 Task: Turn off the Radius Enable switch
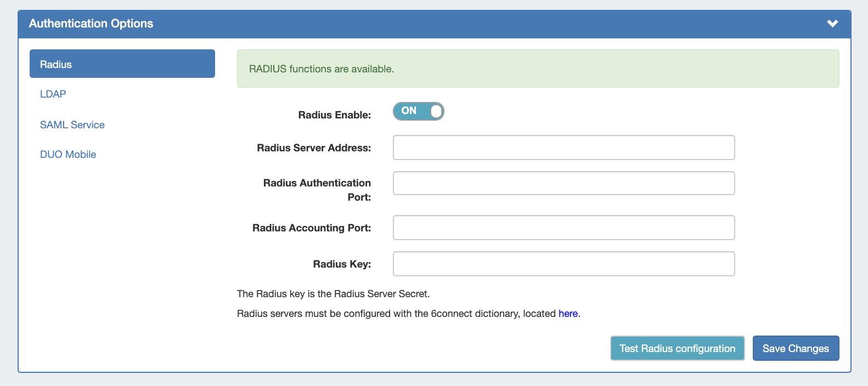[418, 111]
